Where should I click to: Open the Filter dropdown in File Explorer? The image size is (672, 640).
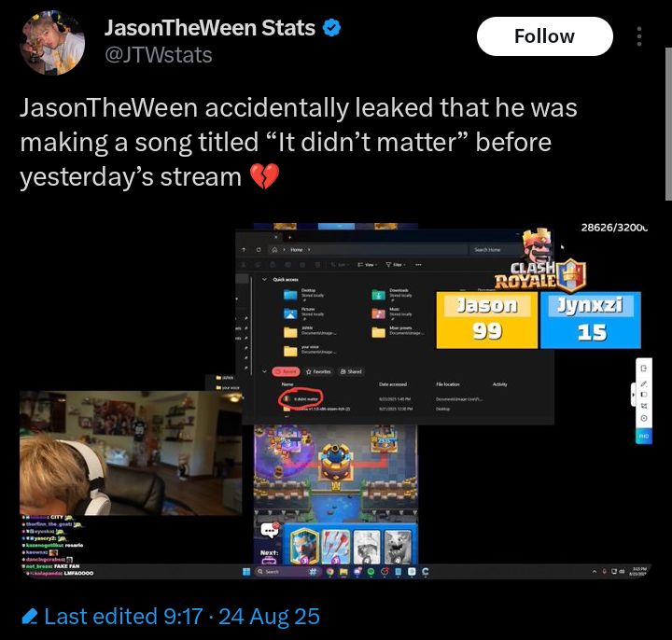pyautogui.click(x=396, y=265)
